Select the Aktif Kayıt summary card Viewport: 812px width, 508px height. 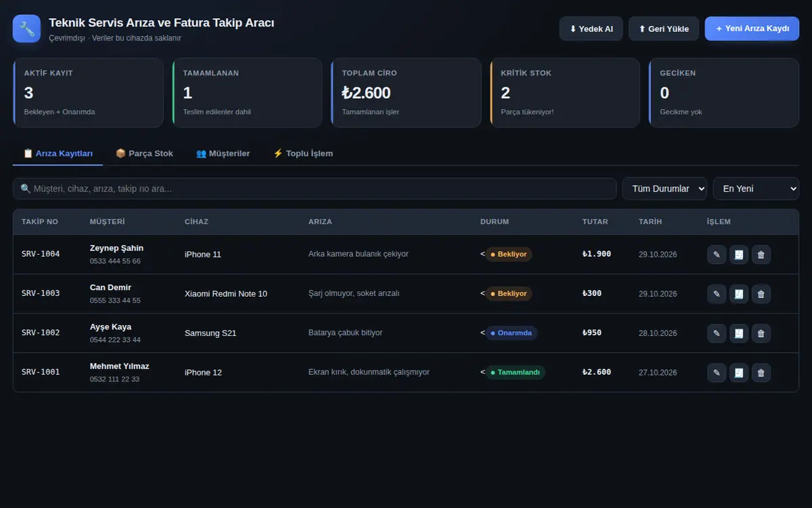point(88,93)
